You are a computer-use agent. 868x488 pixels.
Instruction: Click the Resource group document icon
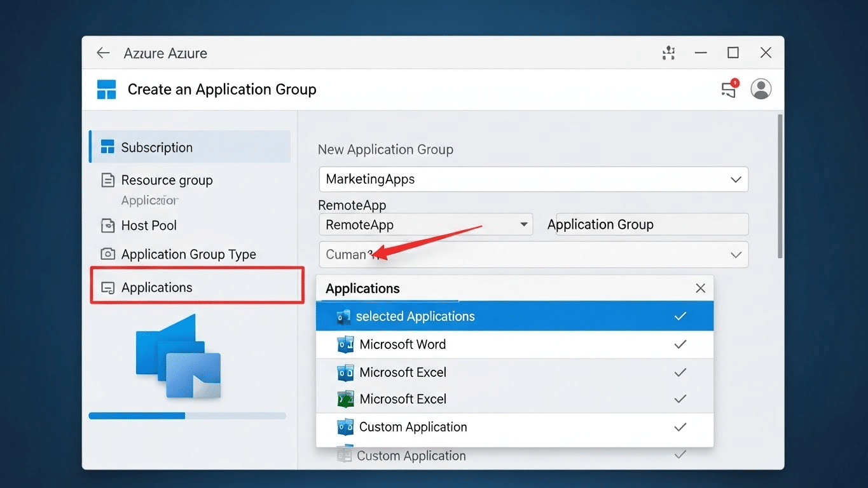[106, 180]
